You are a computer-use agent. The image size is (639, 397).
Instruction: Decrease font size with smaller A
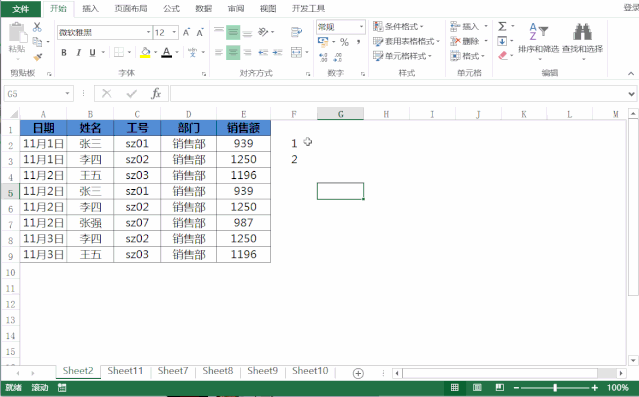[200, 33]
